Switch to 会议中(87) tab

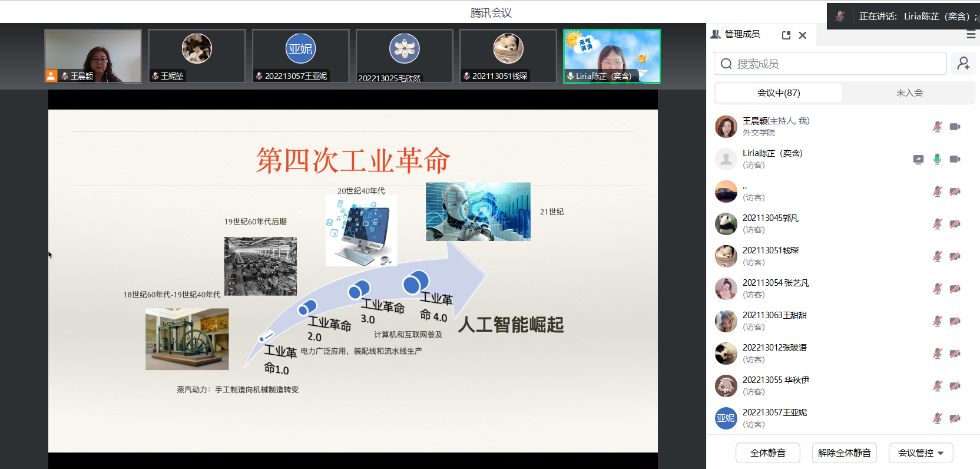tap(779, 93)
